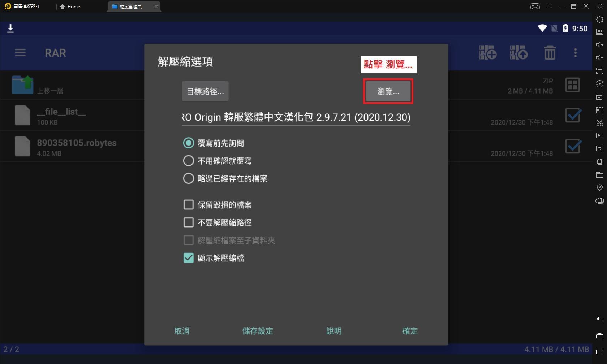Screen dimensions: 607x364
Task: Click the 上移一層 label
Action: point(50,91)
